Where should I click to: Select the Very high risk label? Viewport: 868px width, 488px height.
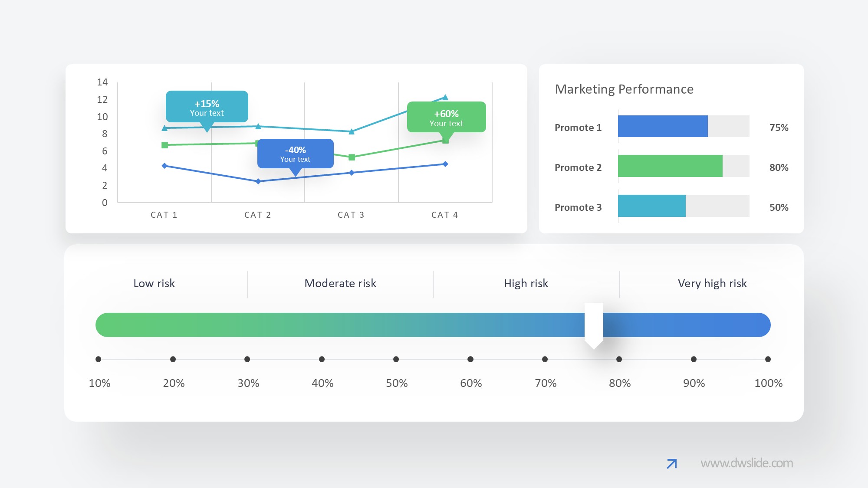(712, 283)
